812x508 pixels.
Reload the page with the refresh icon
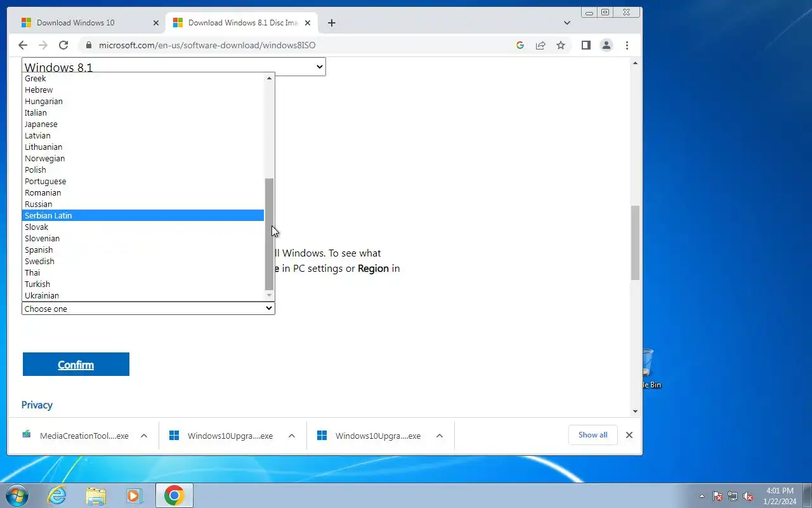coord(63,45)
